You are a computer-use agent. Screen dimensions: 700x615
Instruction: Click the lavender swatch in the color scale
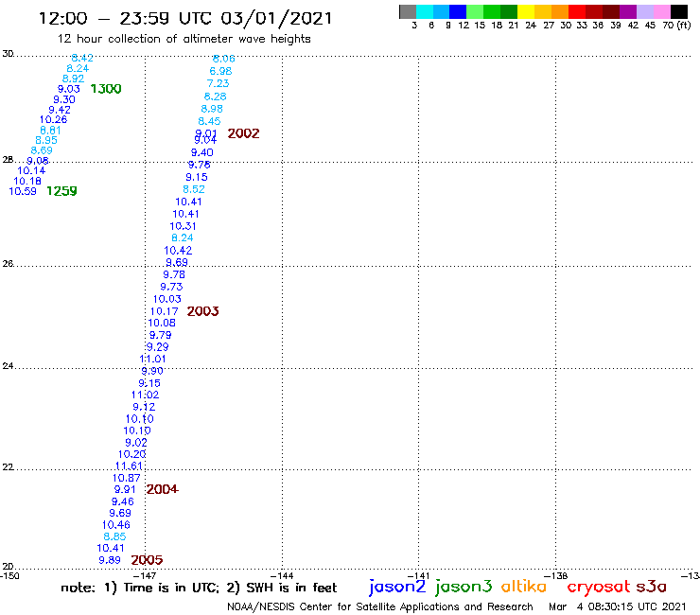tap(644, 11)
